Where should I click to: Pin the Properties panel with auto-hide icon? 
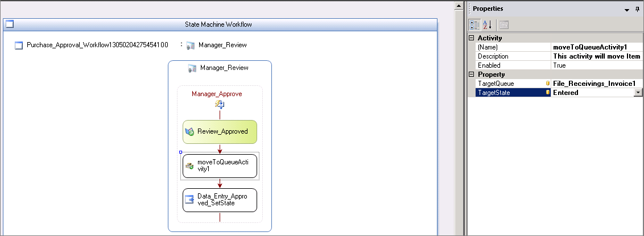pos(637,9)
